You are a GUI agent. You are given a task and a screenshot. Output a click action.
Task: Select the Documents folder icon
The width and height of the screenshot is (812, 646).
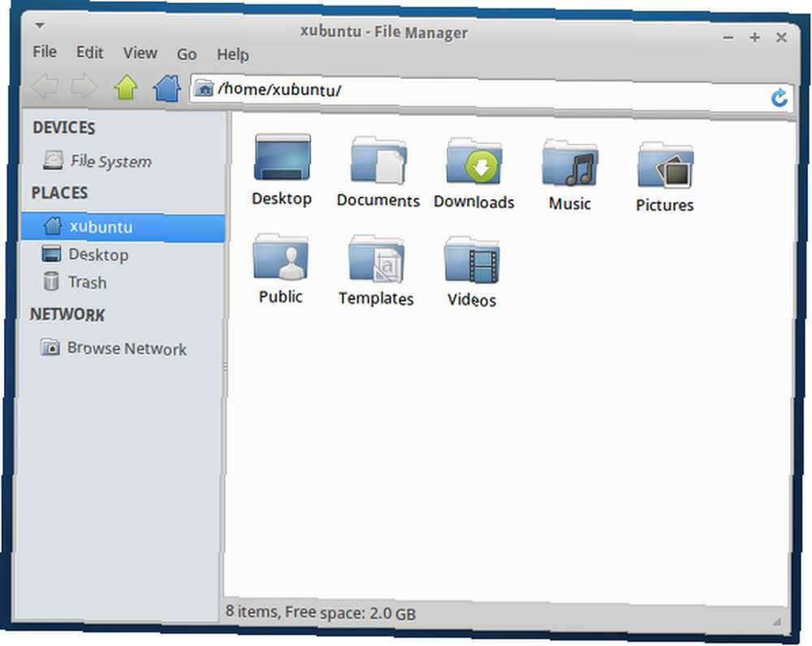click(x=378, y=160)
